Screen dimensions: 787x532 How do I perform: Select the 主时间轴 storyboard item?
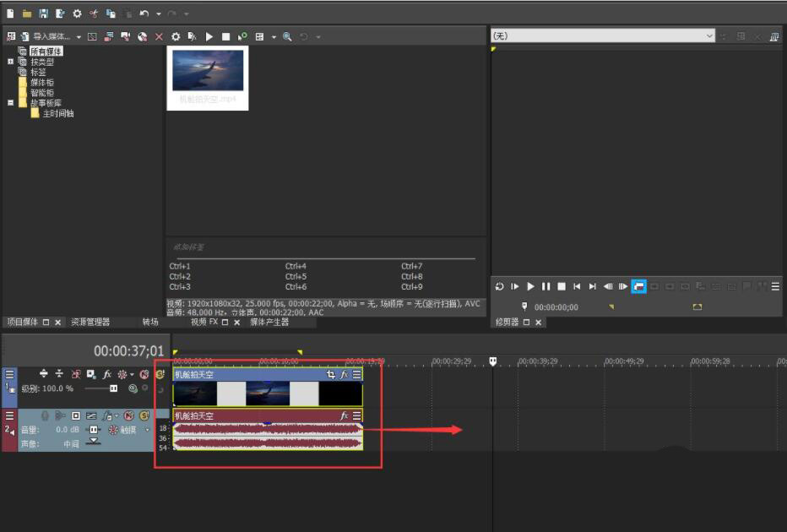coord(57,113)
